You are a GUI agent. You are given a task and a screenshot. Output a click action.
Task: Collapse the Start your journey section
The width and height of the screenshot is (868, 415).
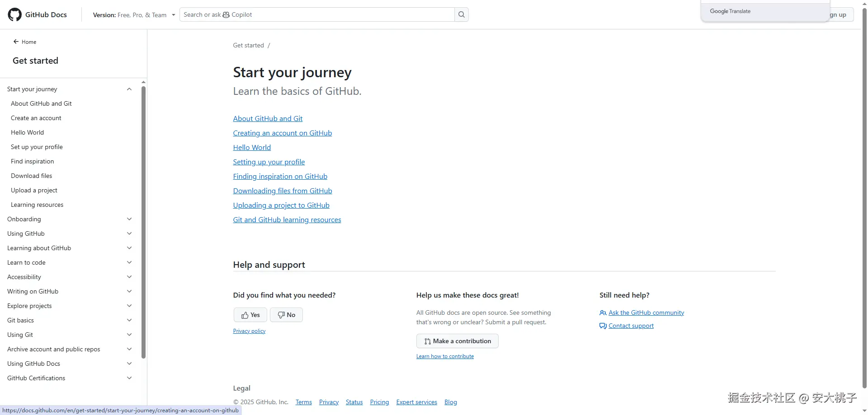(129, 89)
